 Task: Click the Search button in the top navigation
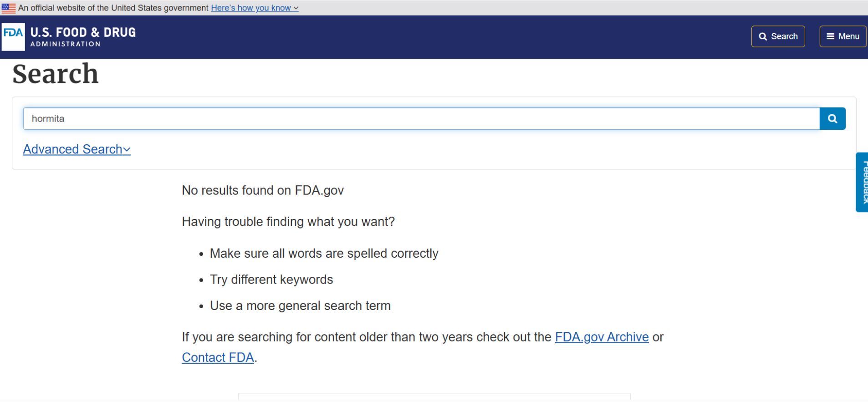point(778,36)
